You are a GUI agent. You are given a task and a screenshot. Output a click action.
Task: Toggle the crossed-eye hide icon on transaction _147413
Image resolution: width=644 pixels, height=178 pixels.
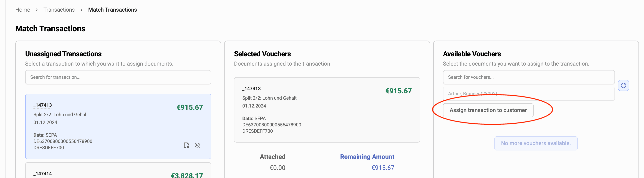197,145
